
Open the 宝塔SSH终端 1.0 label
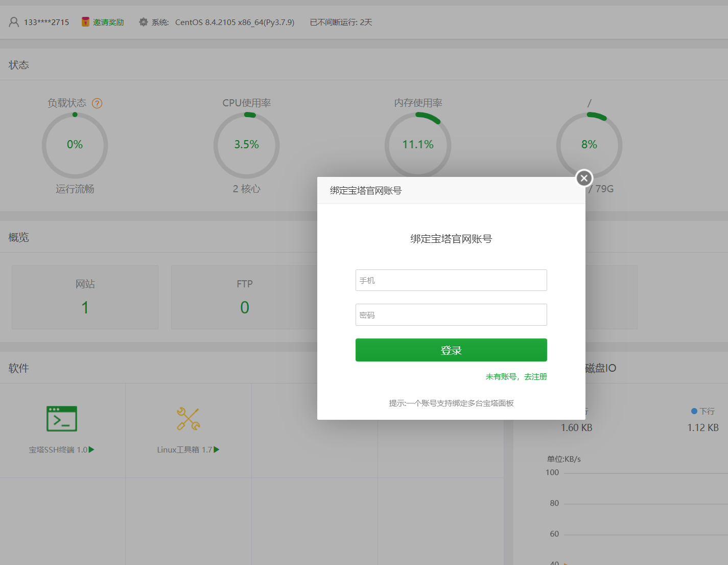pos(58,450)
